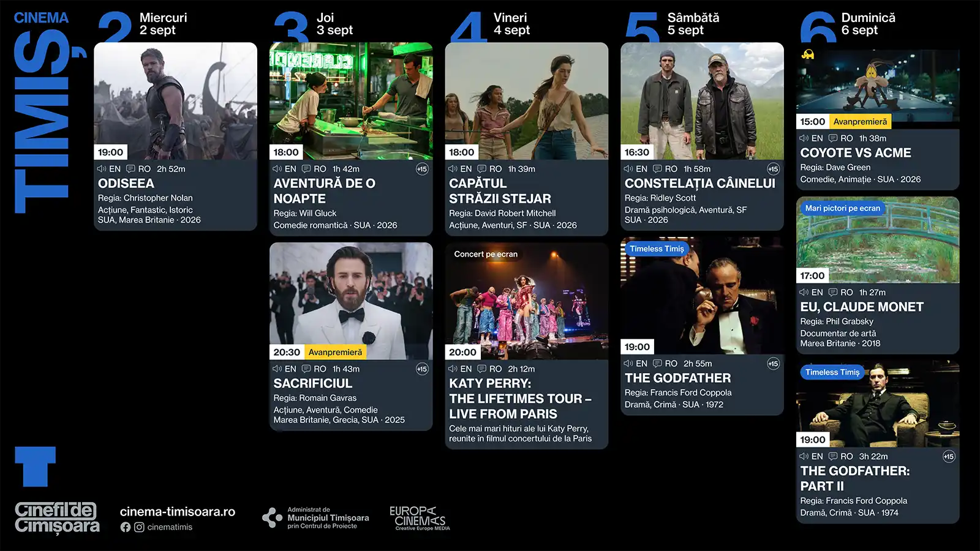The width and height of the screenshot is (980, 551).
Task: Click the audio icon on Coyote vs Acme
Action: (804, 138)
